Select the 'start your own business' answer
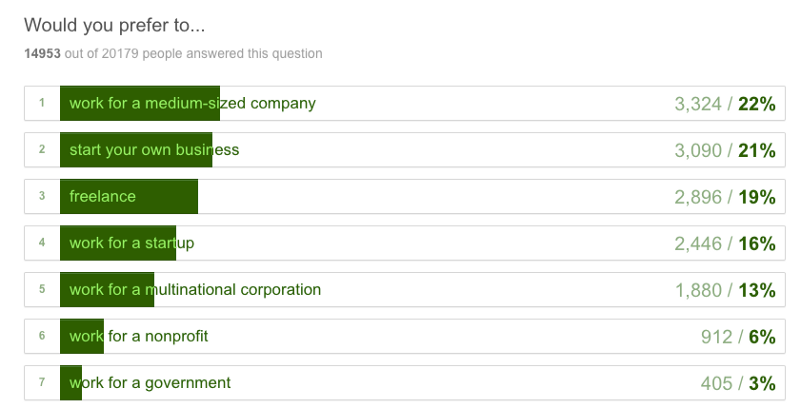This screenshot has height=407, width=800. pos(154,150)
